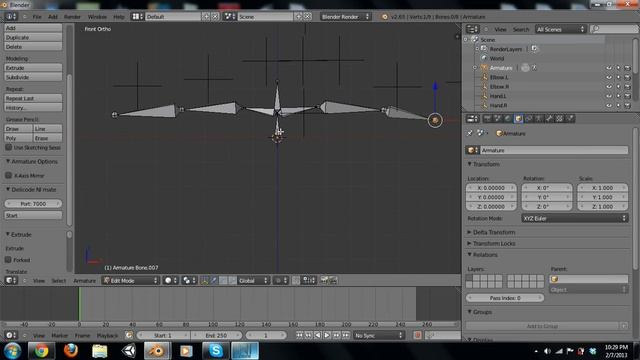Open the Bone properties tab icon
The image size is (640, 360).
point(549,119)
